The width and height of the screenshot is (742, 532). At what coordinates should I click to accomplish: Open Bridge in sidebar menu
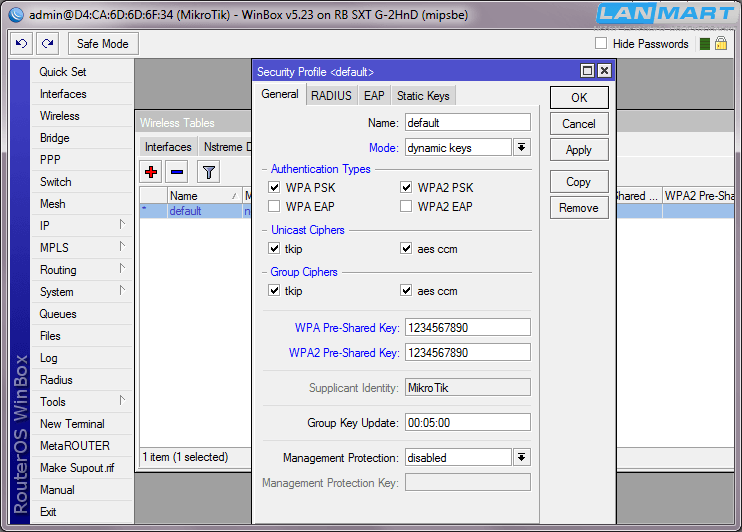pyautogui.click(x=81, y=138)
